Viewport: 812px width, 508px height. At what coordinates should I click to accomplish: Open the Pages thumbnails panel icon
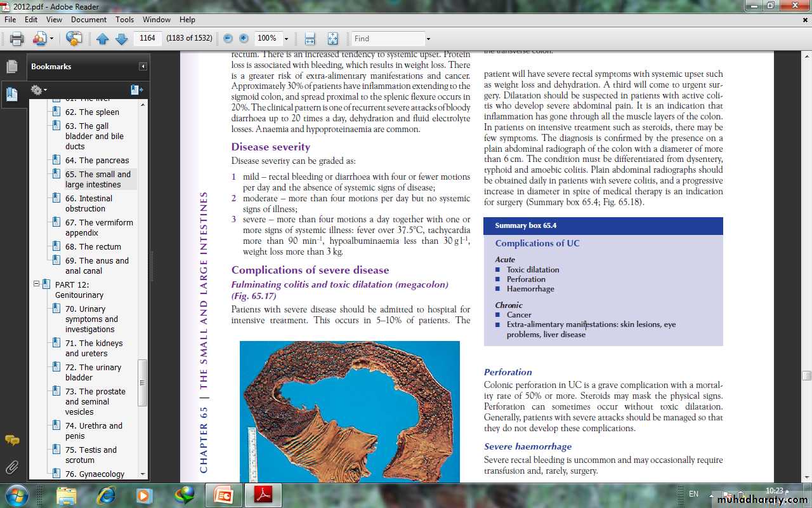(x=11, y=66)
